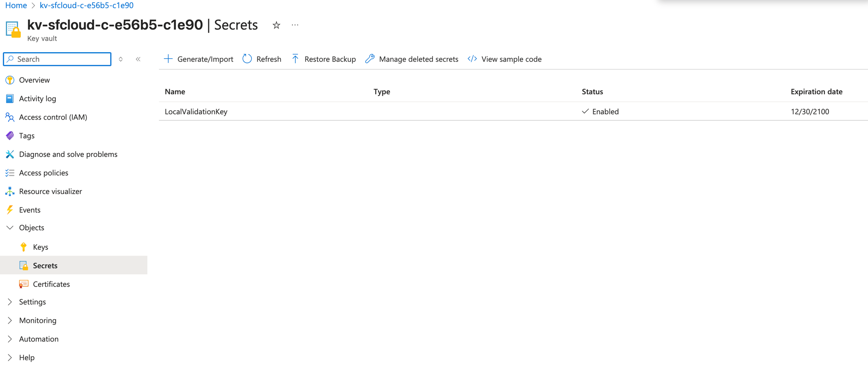
Task: Click the Manage deleted secrets wrench icon
Action: (370, 59)
